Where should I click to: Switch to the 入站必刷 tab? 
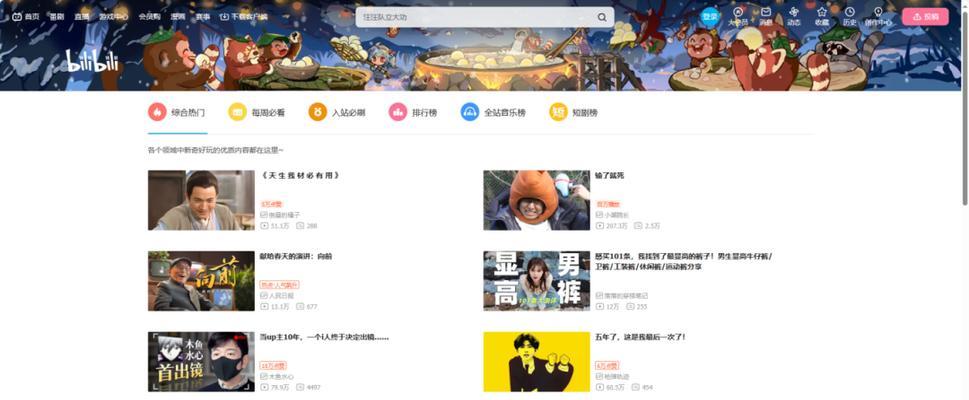[x=337, y=113]
